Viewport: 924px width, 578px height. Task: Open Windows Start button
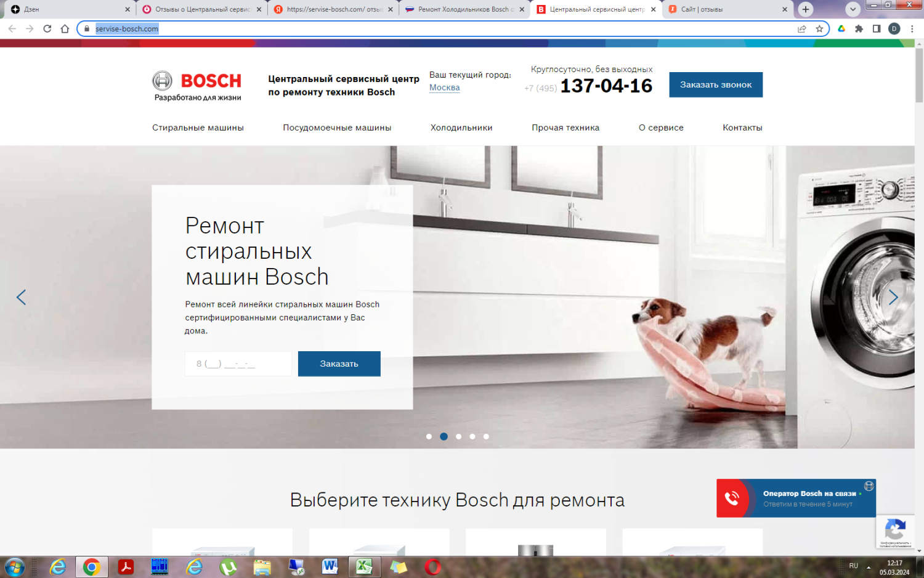click(14, 567)
